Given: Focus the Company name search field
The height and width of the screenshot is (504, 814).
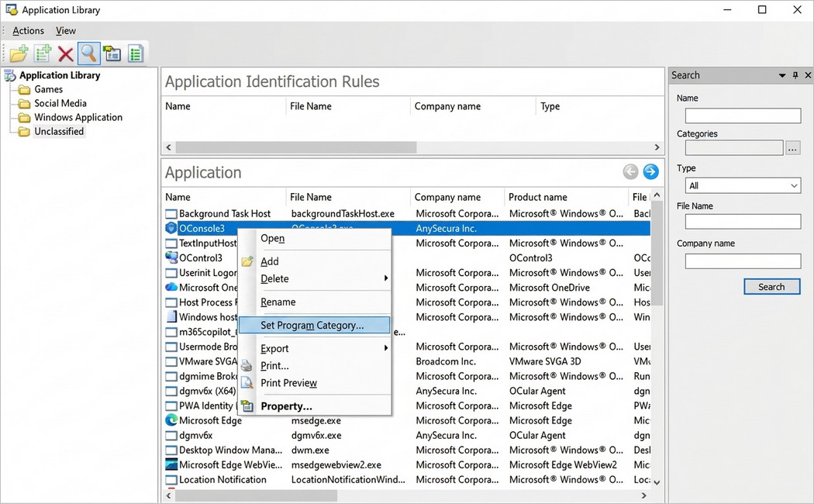Looking at the screenshot, I should [x=743, y=261].
